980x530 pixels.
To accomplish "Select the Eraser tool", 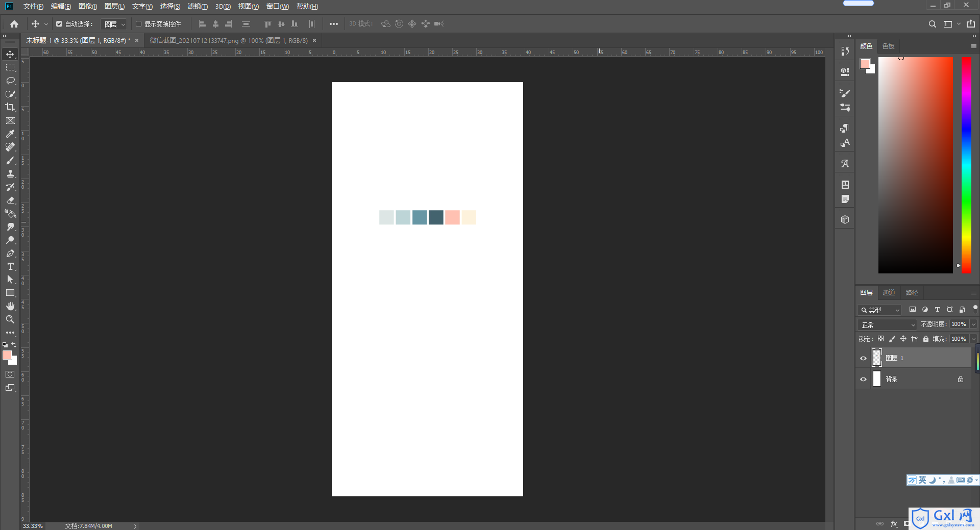I will pyautogui.click(x=10, y=200).
